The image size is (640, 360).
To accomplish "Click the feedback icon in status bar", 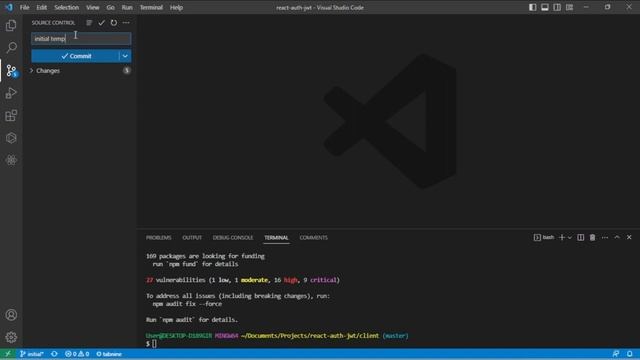I will click(616, 354).
